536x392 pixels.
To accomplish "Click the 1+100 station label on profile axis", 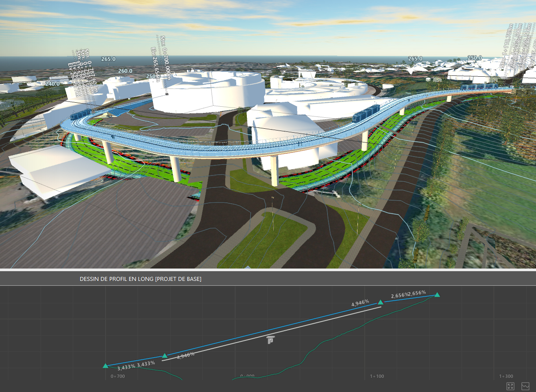I will coord(377,376).
